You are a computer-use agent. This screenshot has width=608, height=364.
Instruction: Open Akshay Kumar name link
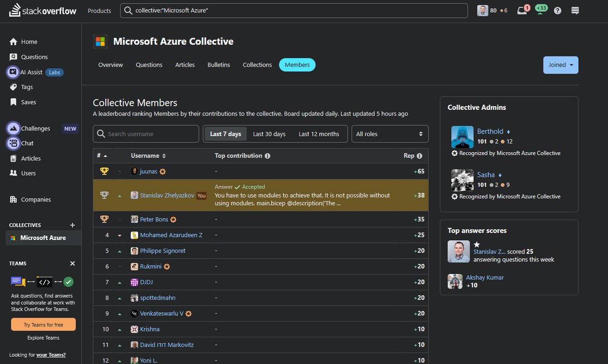click(484, 277)
